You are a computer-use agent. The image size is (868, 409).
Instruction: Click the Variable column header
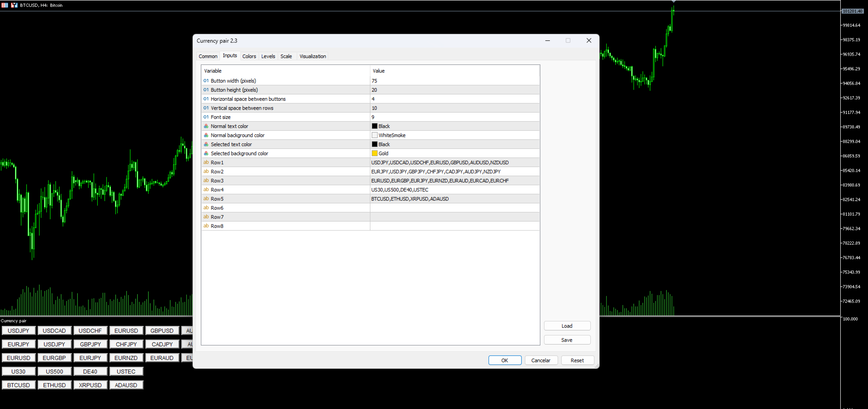pos(286,71)
